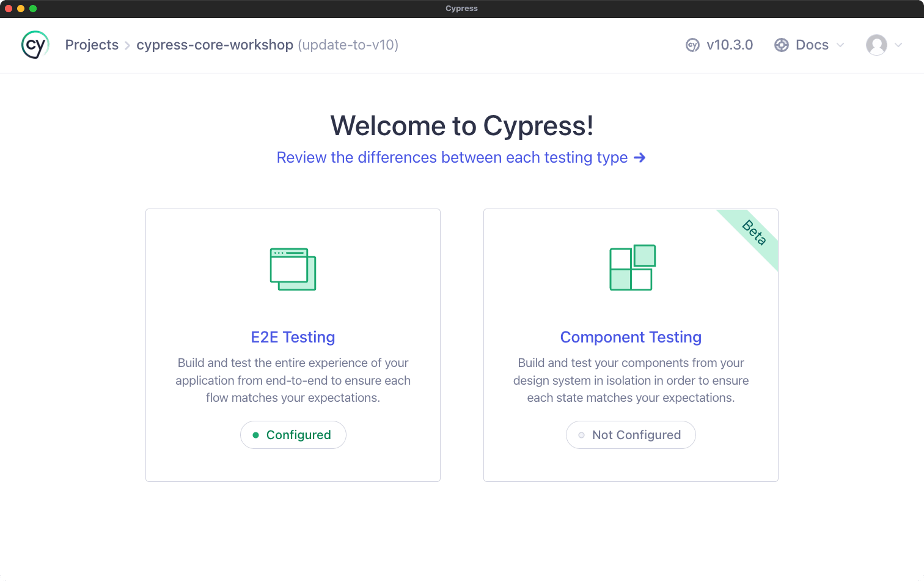The width and height of the screenshot is (924, 581).
Task: Click the Cypress logo icon
Action: pyautogui.click(x=35, y=45)
